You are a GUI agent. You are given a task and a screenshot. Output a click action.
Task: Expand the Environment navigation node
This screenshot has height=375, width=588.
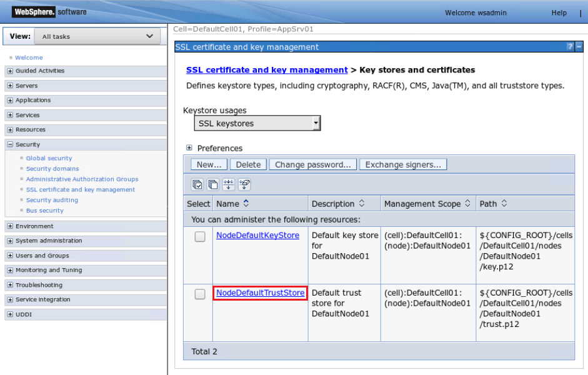10,226
